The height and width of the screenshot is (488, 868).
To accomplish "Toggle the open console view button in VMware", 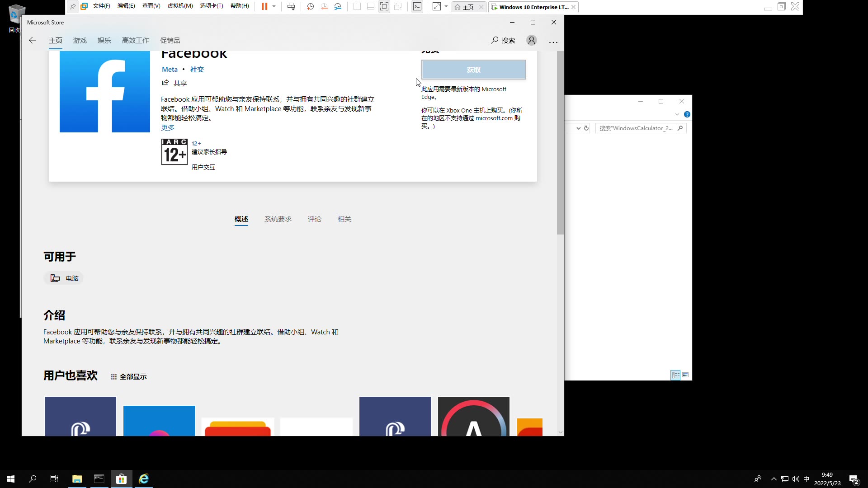I will [x=384, y=6].
